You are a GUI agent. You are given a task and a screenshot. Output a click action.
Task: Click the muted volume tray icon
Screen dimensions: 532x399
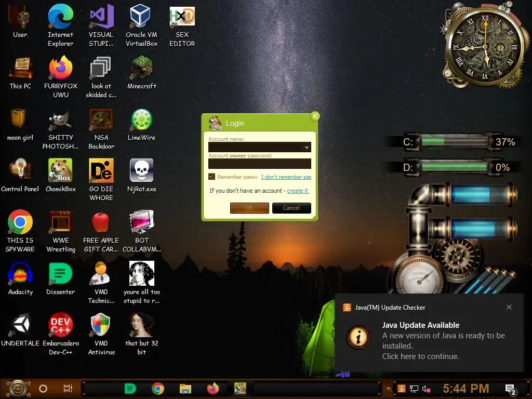(427, 389)
